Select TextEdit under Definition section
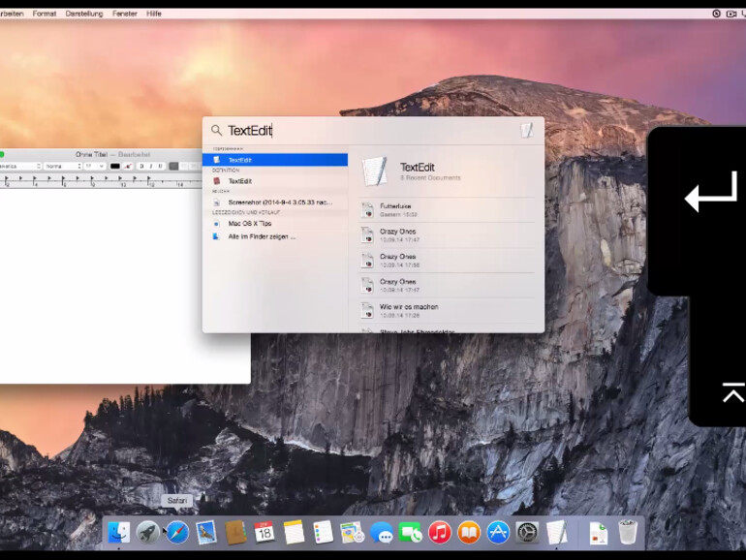 (x=275, y=181)
